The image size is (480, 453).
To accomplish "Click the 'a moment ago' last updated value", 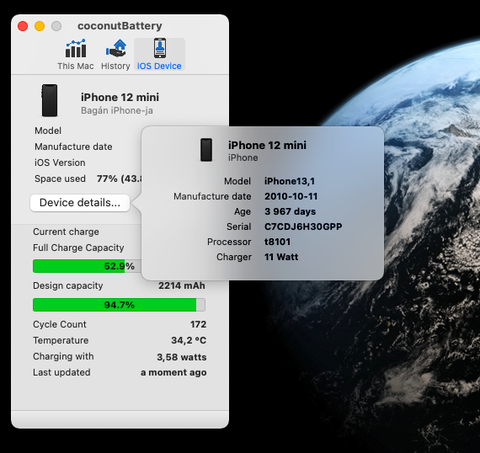I will click(x=173, y=372).
